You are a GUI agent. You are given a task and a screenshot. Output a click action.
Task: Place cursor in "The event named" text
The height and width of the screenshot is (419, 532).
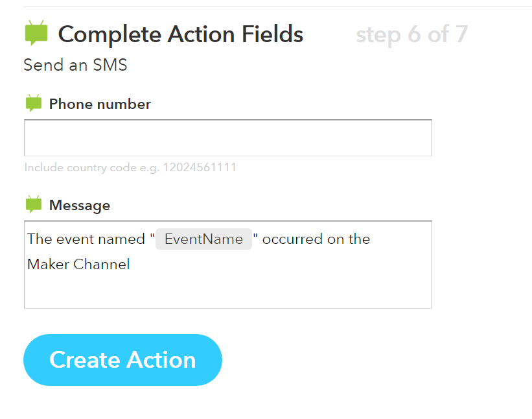[86, 239]
